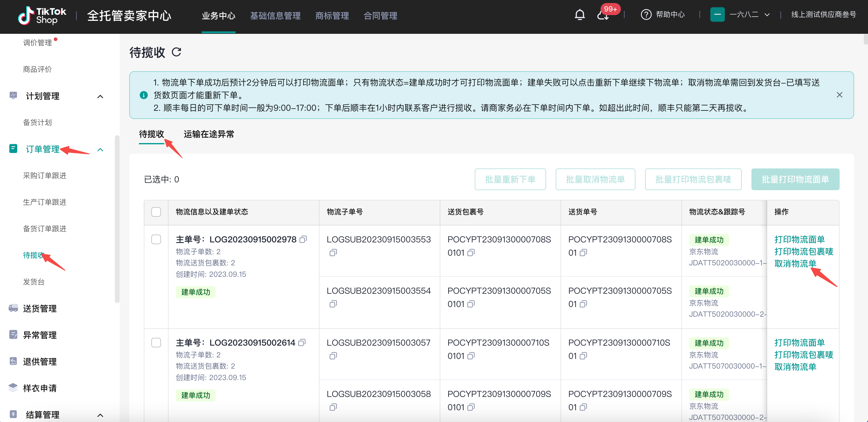Screen dimensions: 868x422
Task: Copy delivery number POCYPT2309130000705S01
Action: click(583, 304)
